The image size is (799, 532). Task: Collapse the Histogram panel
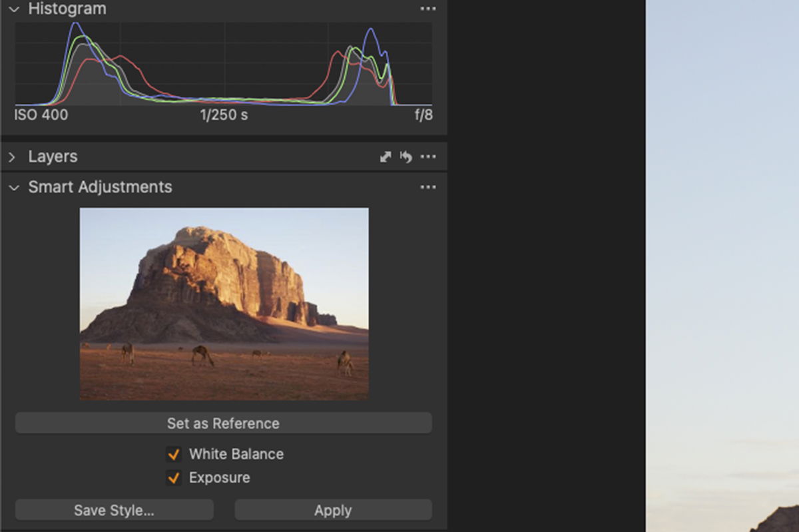point(13,9)
